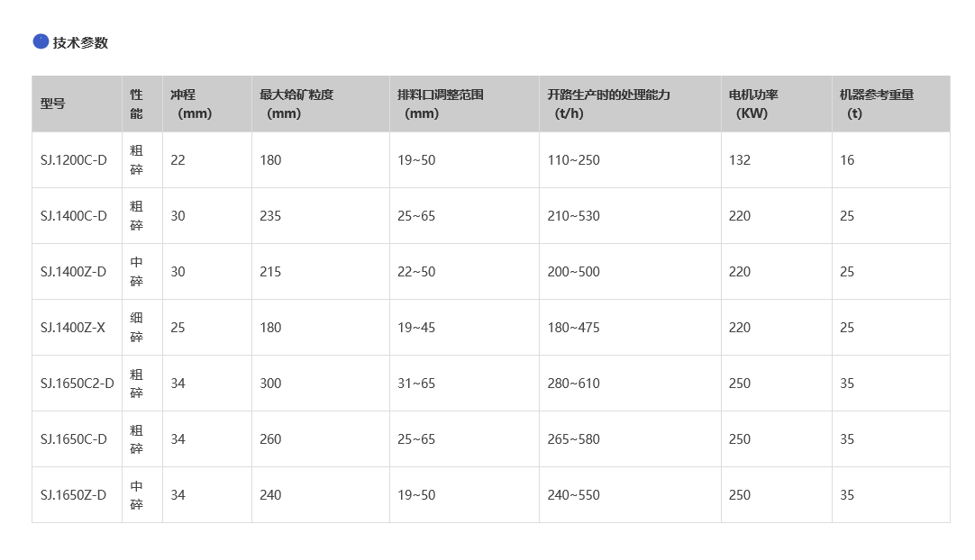Select the SJ.1400Z-X model cell
This screenshot has width=975, height=560.
click(72, 328)
